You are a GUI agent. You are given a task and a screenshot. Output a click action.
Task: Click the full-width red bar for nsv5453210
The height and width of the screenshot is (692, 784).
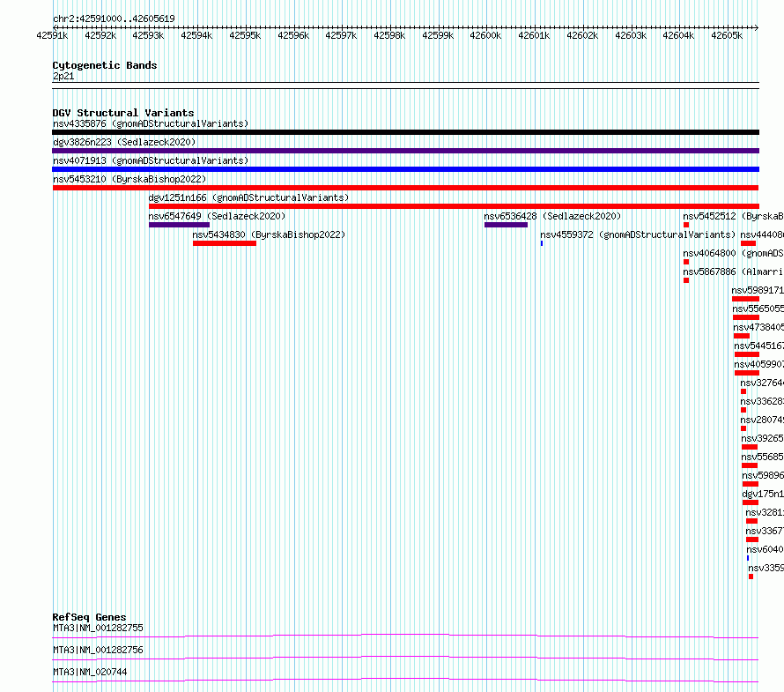coord(405,188)
